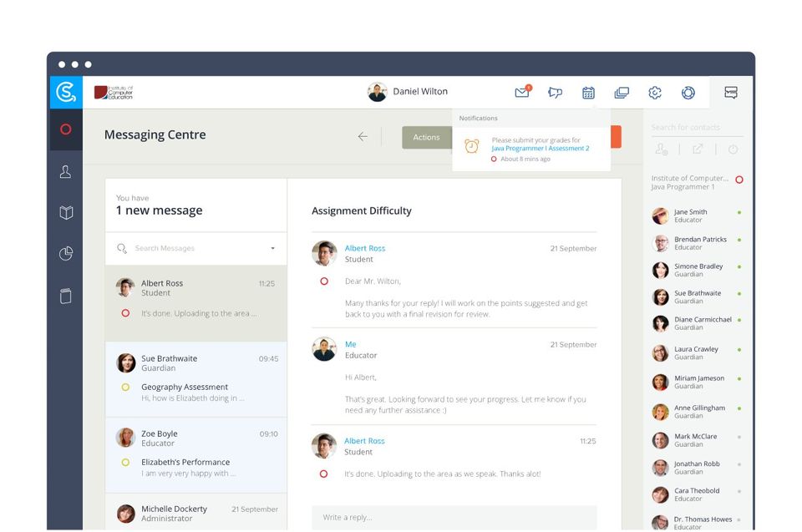This screenshot has height=532, width=802.
Task: Select contact Simone Bradley
Action: coord(698,270)
